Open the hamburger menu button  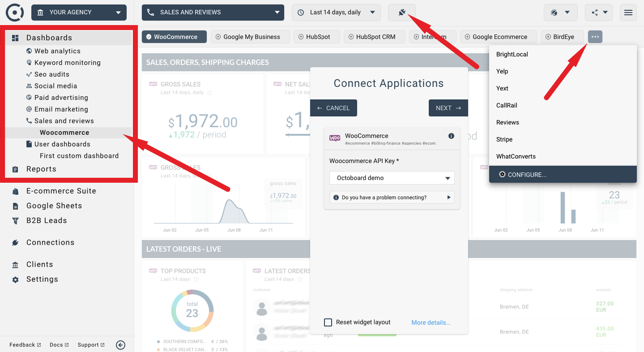(628, 13)
